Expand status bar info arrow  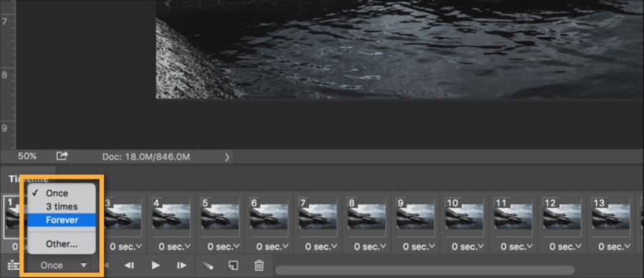pyautogui.click(x=227, y=156)
